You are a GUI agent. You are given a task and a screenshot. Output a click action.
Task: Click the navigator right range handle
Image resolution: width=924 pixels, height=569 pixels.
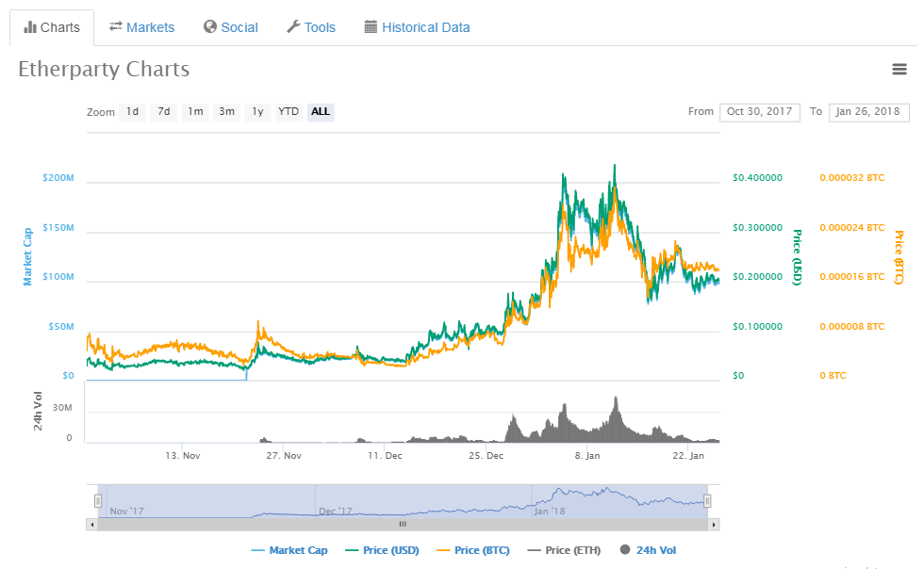click(x=707, y=501)
